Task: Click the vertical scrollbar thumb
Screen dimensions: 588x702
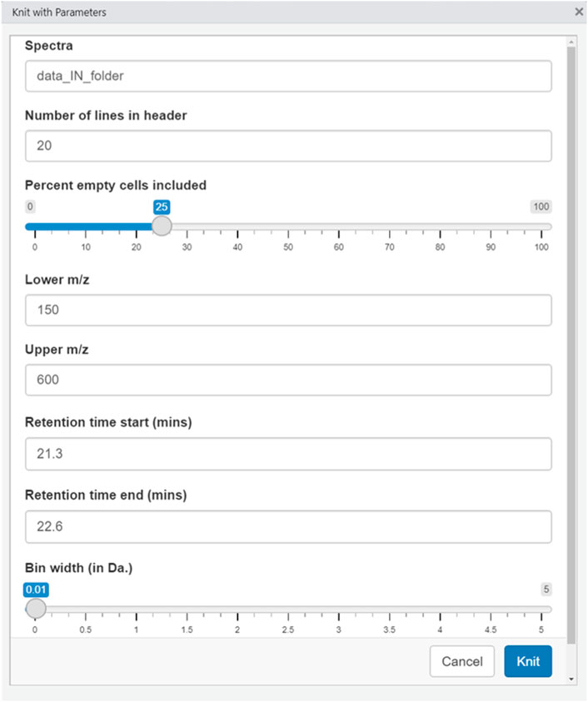Action: [571, 345]
